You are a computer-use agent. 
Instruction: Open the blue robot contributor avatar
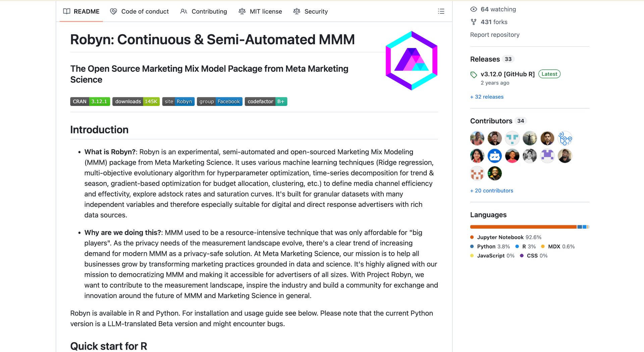[494, 156]
